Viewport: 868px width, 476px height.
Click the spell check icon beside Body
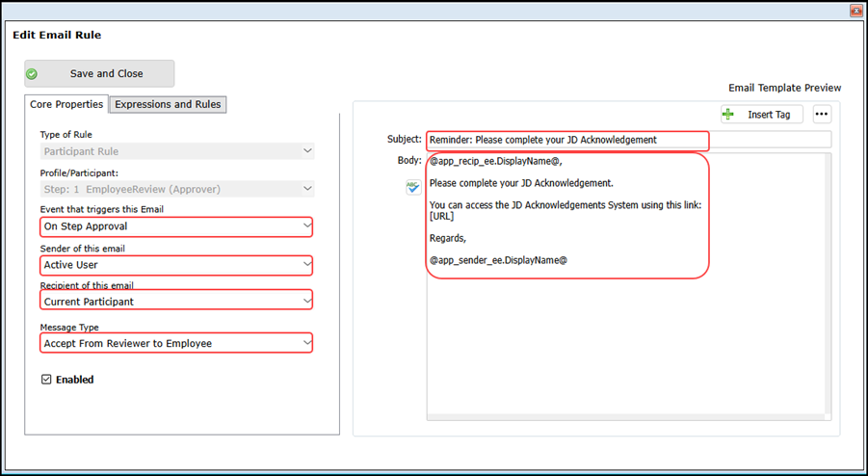point(413,187)
